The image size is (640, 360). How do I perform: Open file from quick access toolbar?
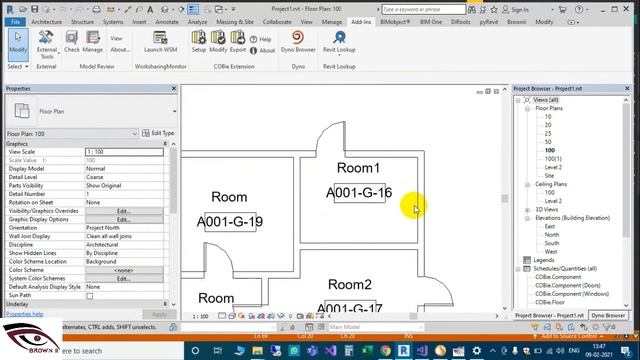[x=23, y=9]
